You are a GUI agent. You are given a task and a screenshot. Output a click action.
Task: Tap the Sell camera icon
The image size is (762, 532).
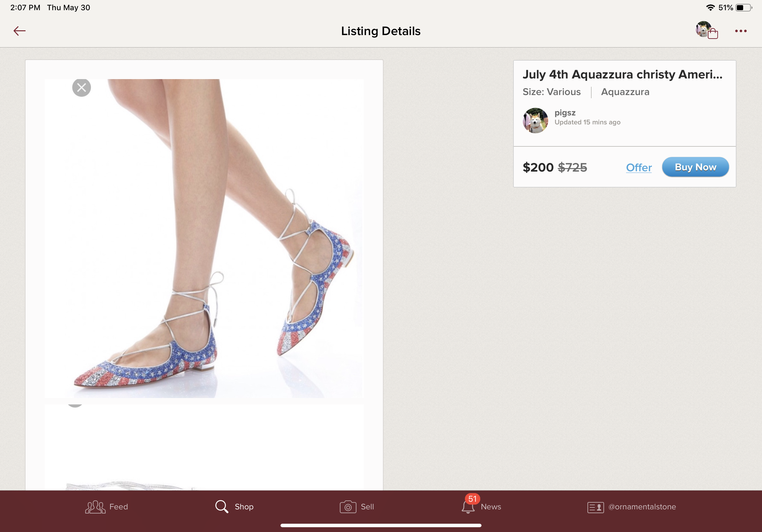(347, 507)
